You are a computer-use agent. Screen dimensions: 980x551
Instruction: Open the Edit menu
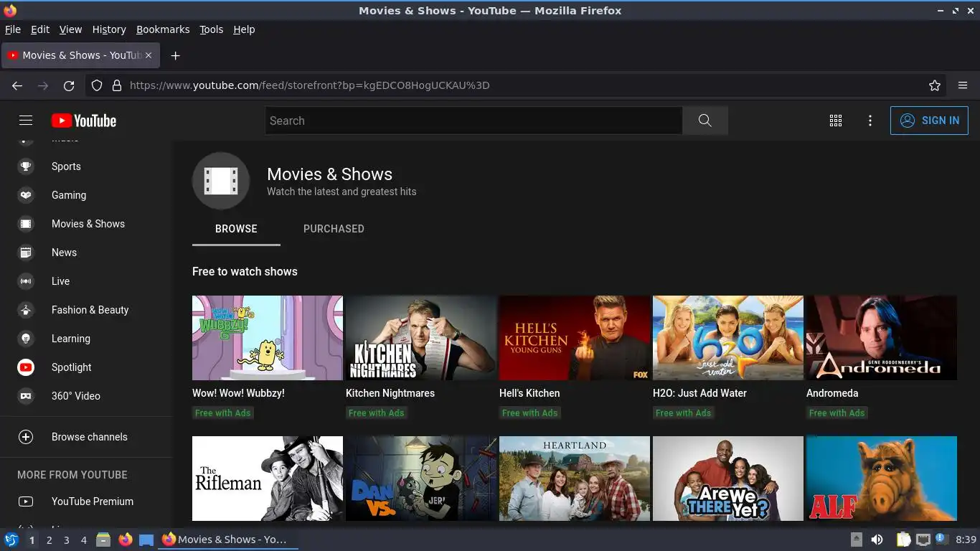40,29
